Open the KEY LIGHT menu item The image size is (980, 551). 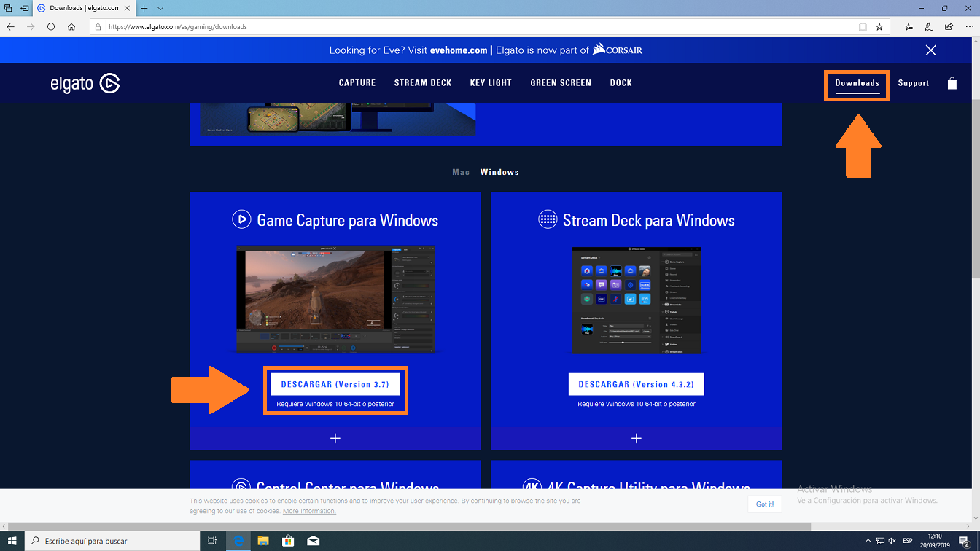coord(491,83)
